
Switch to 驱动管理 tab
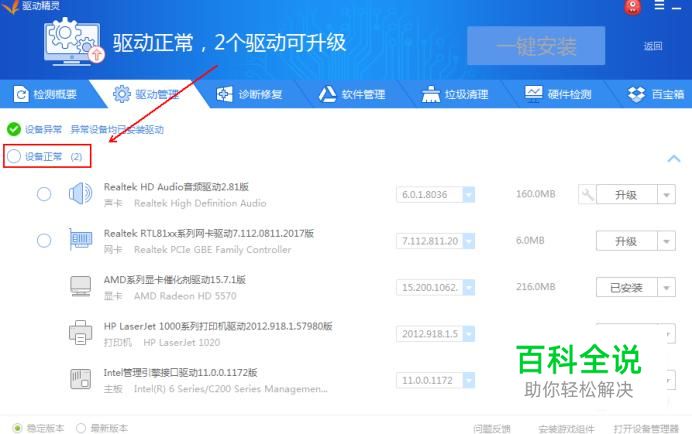pos(147,94)
